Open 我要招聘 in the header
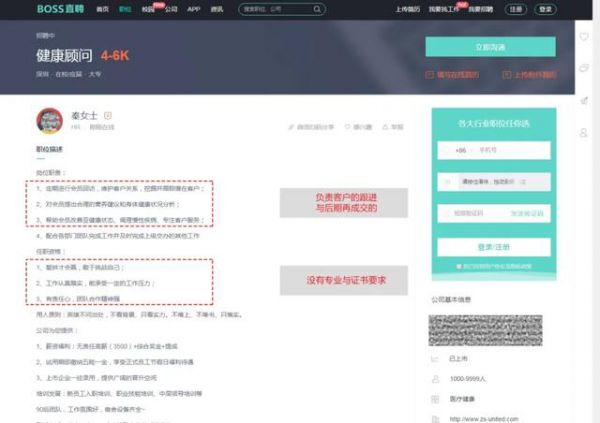600x423 pixels. (481, 9)
